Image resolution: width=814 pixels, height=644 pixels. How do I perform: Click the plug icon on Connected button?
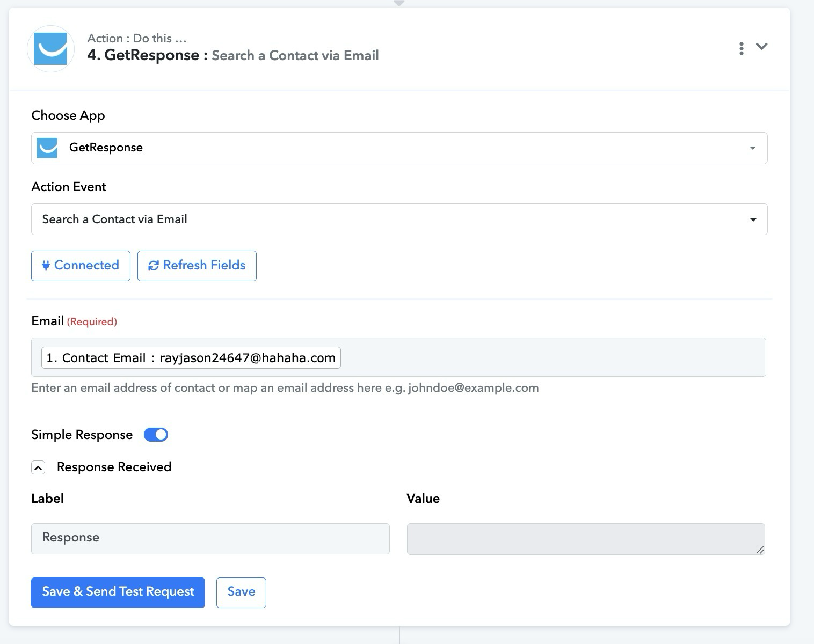(x=46, y=266)
